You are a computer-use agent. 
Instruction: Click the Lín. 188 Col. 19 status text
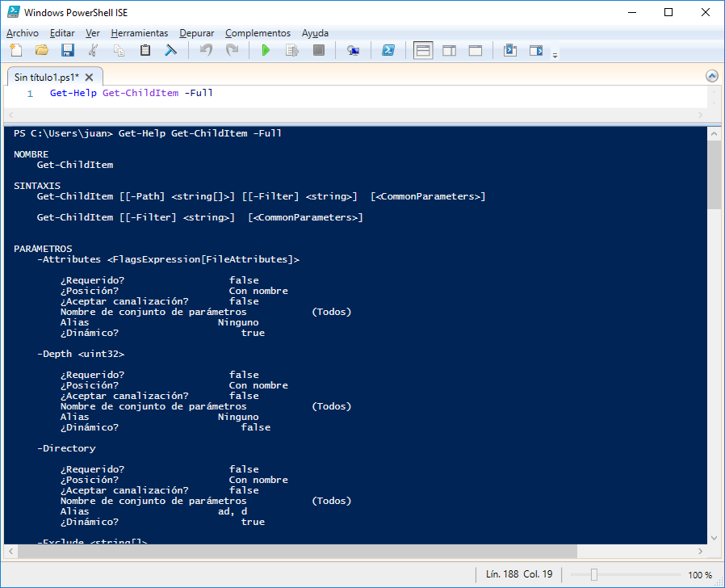pos(519,574)
